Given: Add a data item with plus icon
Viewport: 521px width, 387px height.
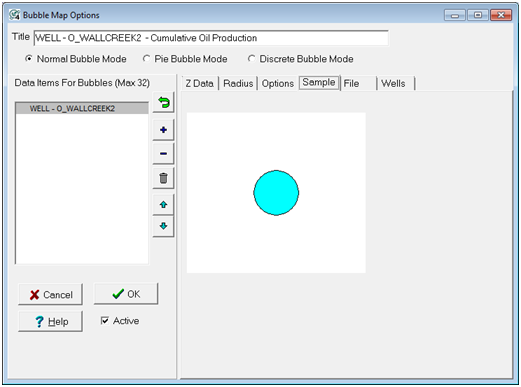Looking at the screenshot, I should coord(163,130).
